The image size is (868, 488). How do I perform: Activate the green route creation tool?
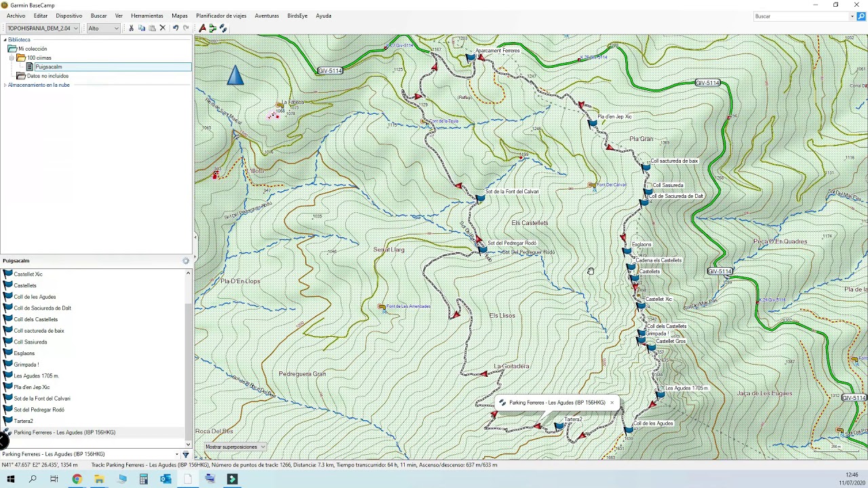click(x=212, y=28)
